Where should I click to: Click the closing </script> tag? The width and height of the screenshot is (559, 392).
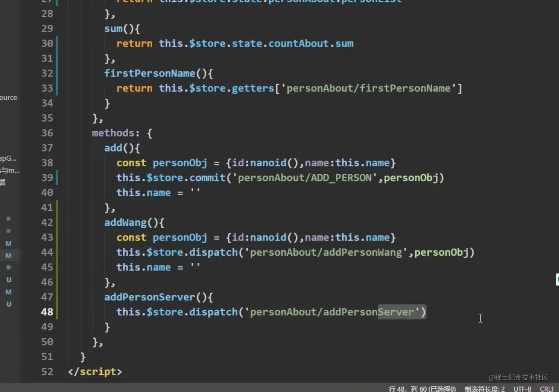point(95,372)
